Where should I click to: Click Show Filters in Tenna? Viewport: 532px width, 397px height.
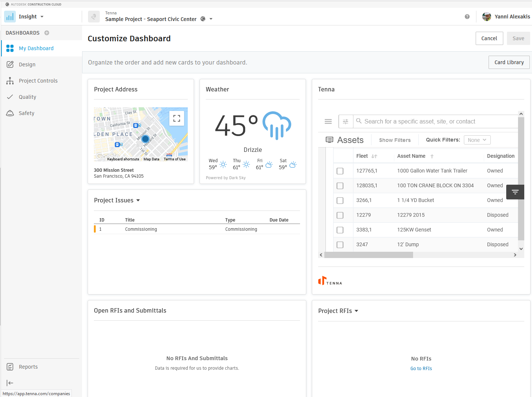[x=395, y=140]
